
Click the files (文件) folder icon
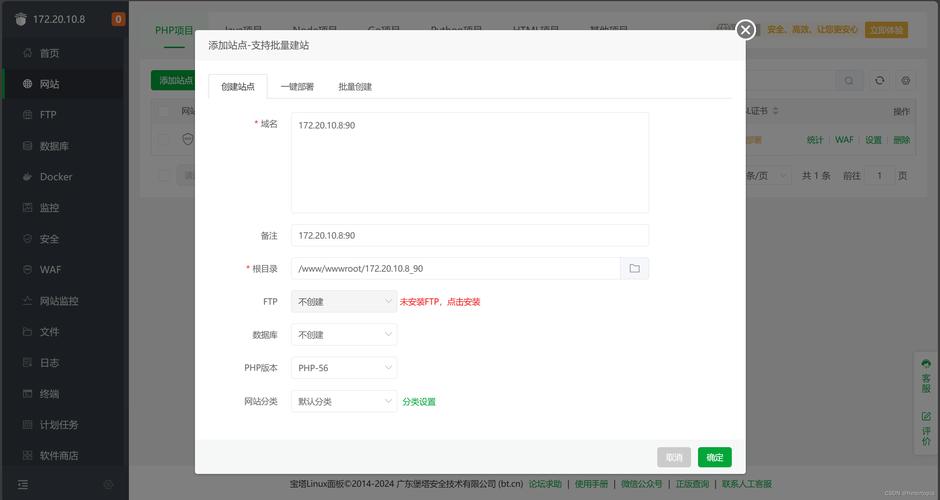click(27, 332)
